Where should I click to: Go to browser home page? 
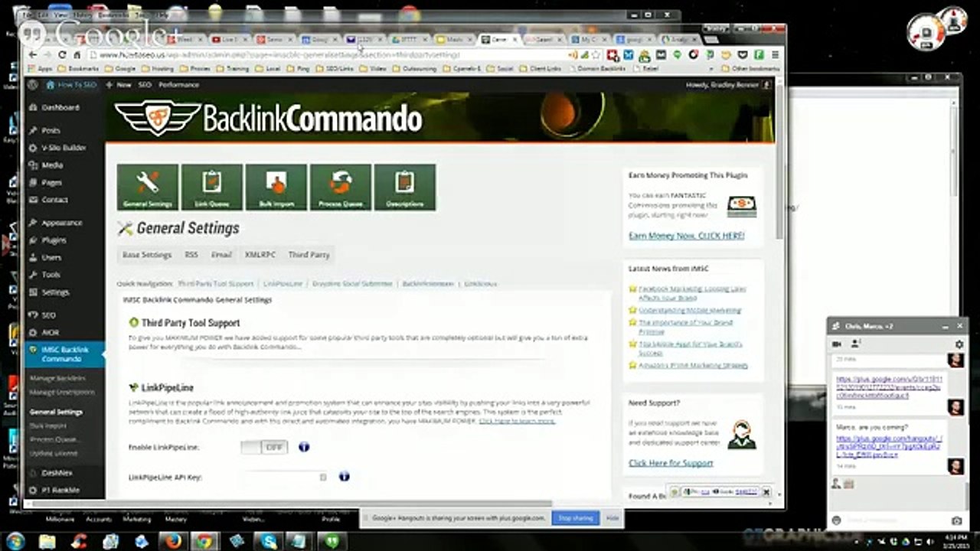click(x=77, y=55)
